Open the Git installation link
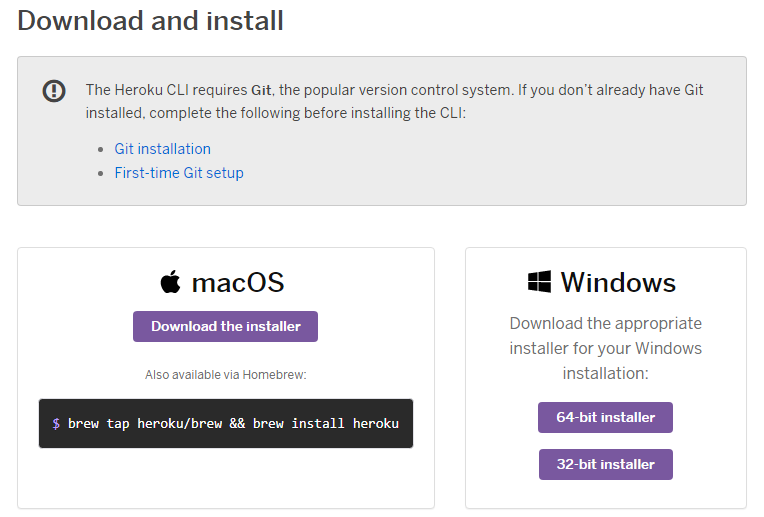Image resolution: width=764 pixels, height=517 pixels. pyautogui.click(x=163, y=149)
